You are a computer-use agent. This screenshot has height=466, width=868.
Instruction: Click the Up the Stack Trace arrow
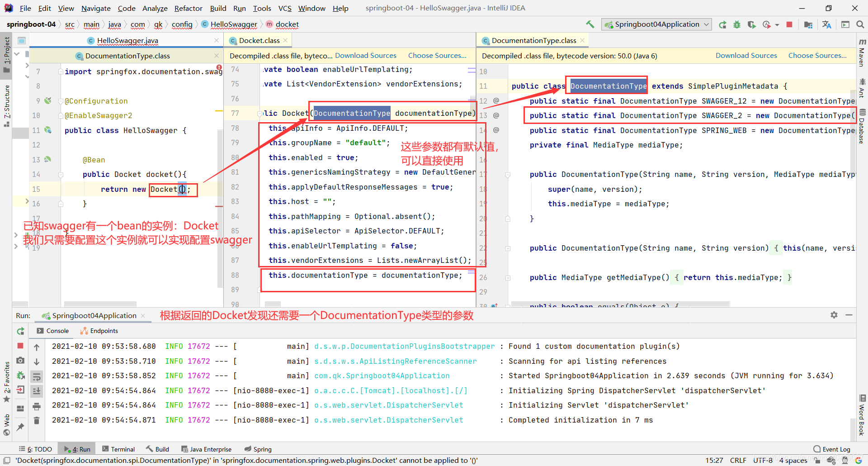[37, 347]
